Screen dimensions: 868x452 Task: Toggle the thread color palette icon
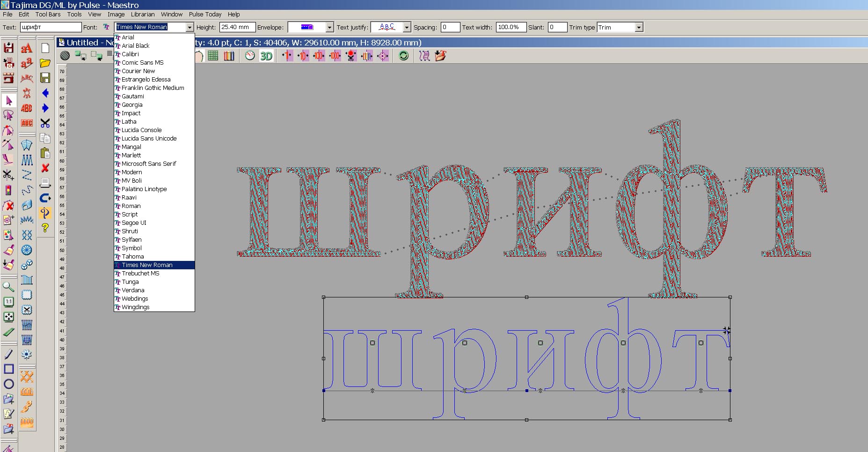coord(229,56)
